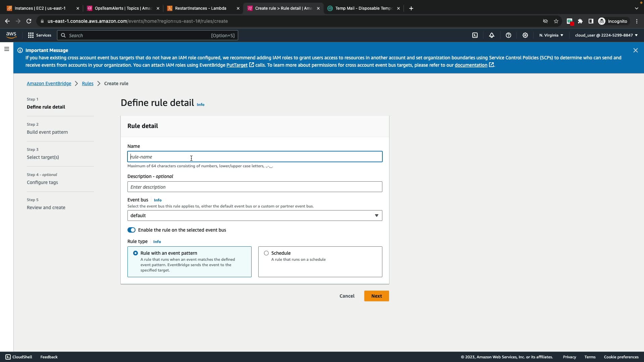Open the CloudShell icon in the top navigation
The image size is (644, 362).
coord(475,35)
